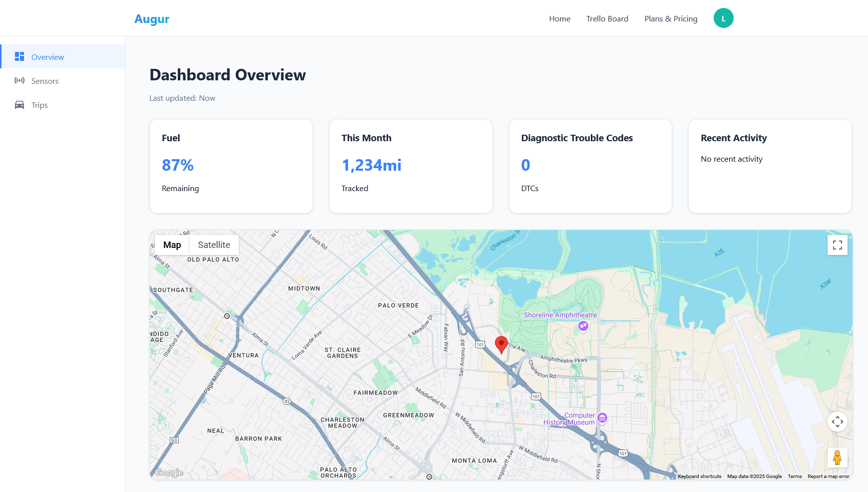This screenshot has height=492, width=868.
Task: Select Overview in the sidebar
Action: (63, 57)
